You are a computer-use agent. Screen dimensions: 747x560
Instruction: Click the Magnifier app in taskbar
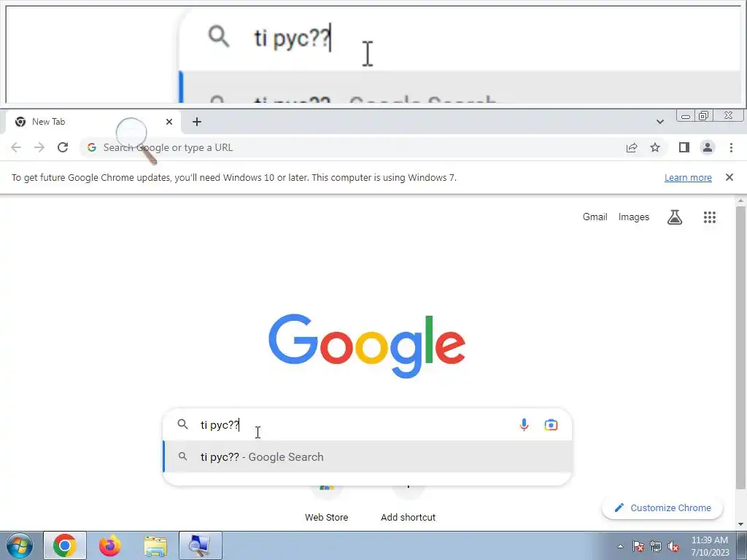tap(201, 545)
